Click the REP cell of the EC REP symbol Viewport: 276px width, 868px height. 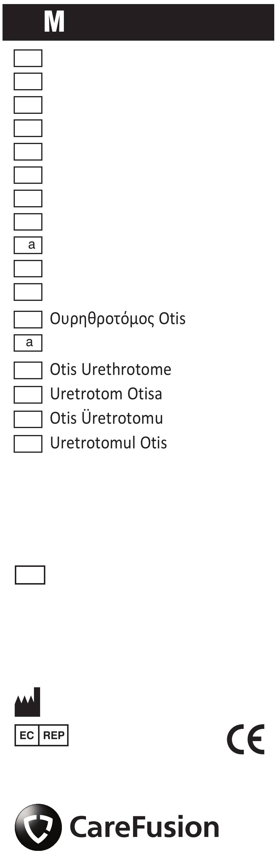click(54, 735)
